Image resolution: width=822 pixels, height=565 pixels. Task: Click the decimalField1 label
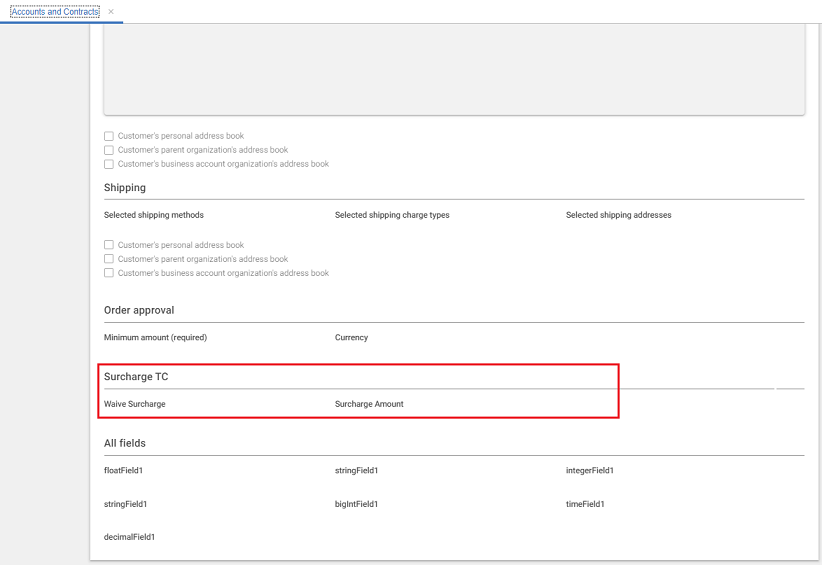[x=130, y=537]
